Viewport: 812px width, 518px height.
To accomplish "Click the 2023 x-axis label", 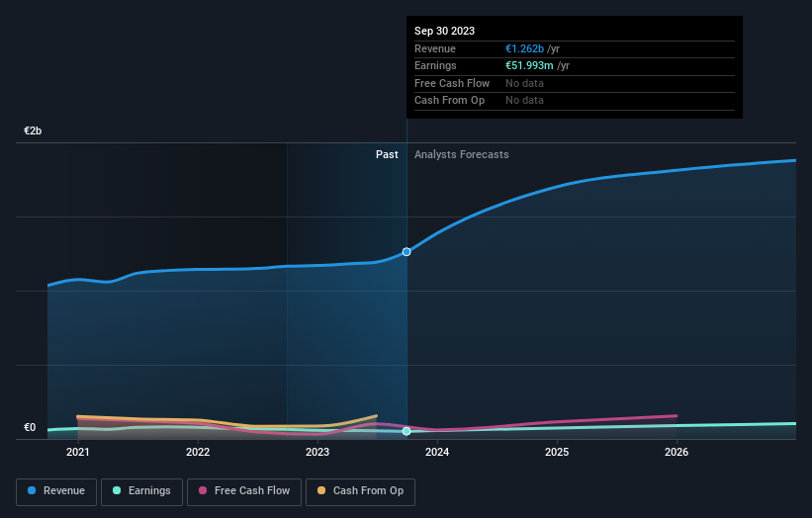I will click(317, 453).
